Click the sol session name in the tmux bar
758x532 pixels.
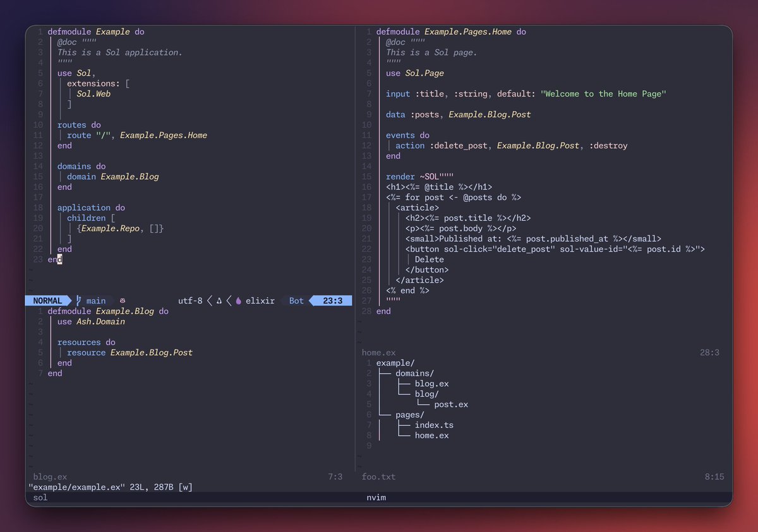tap(40, 497)
